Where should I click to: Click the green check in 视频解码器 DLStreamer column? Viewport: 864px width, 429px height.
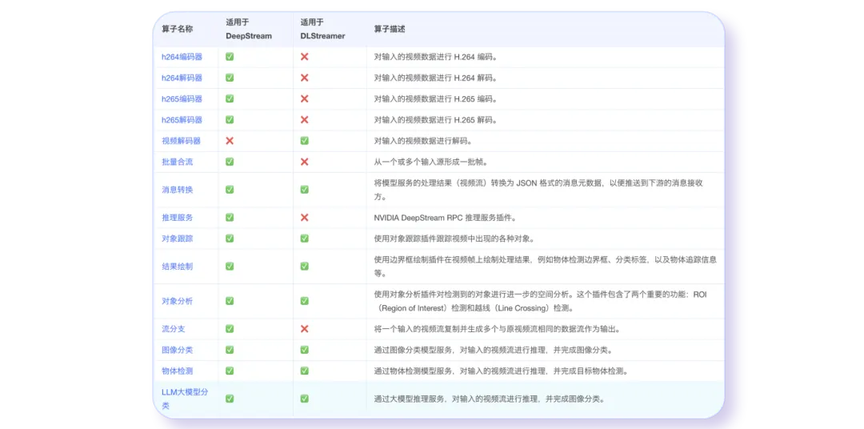pyautogui.click(x=304, y=141)
